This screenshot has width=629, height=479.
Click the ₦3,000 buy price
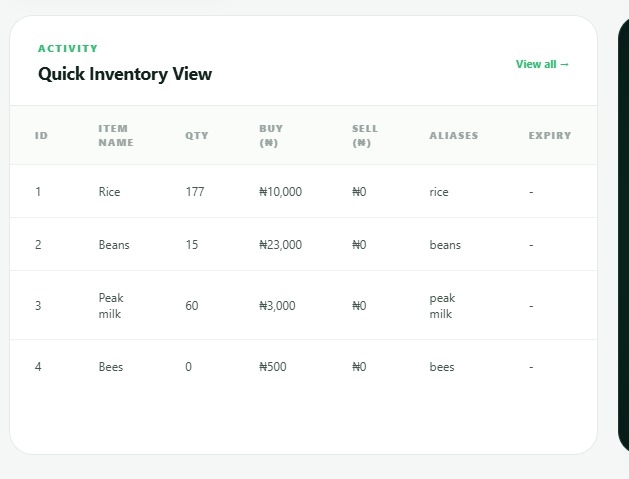pyautogui.click(x=277, y=306)
